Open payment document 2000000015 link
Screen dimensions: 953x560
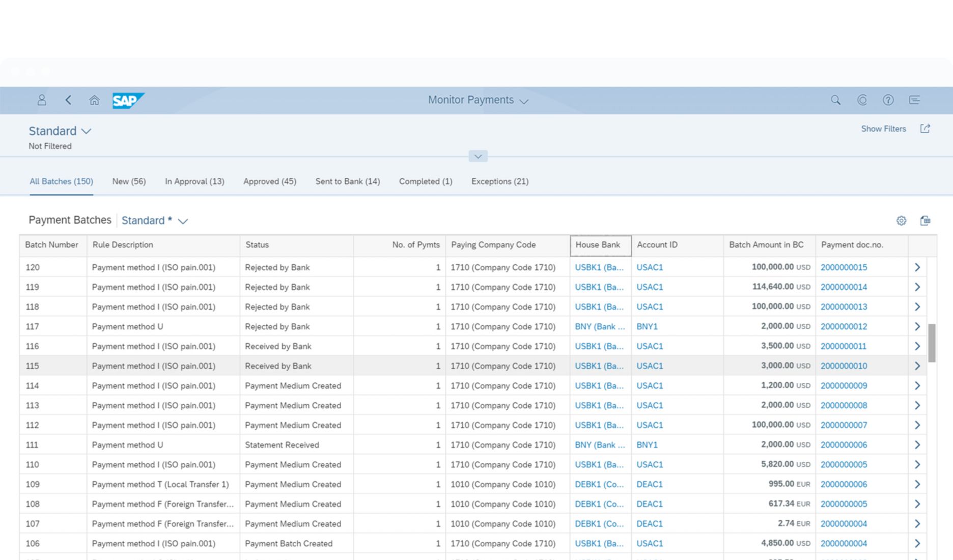click(x=844, y=267)
